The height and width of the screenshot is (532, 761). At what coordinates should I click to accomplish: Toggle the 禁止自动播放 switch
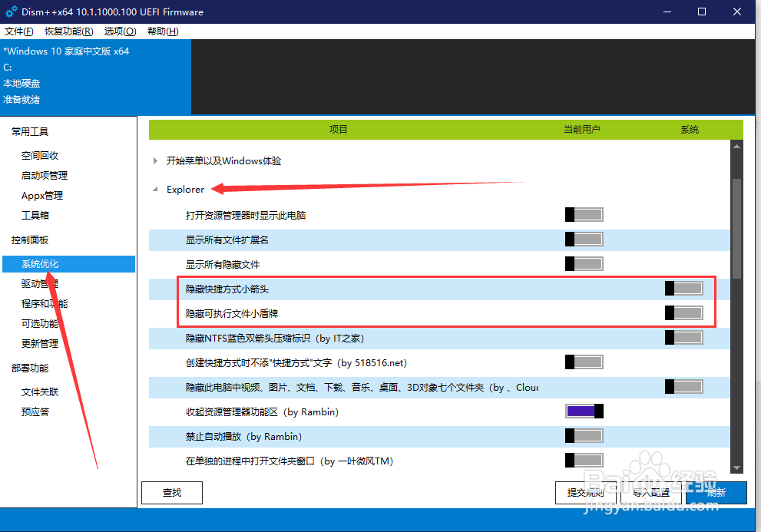[584, 435]
